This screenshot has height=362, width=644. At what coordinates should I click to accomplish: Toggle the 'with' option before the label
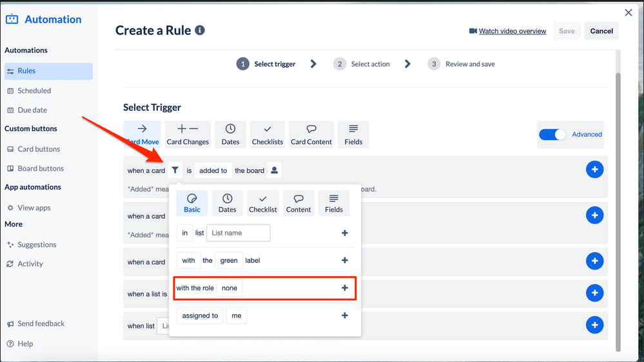(188, 260)
